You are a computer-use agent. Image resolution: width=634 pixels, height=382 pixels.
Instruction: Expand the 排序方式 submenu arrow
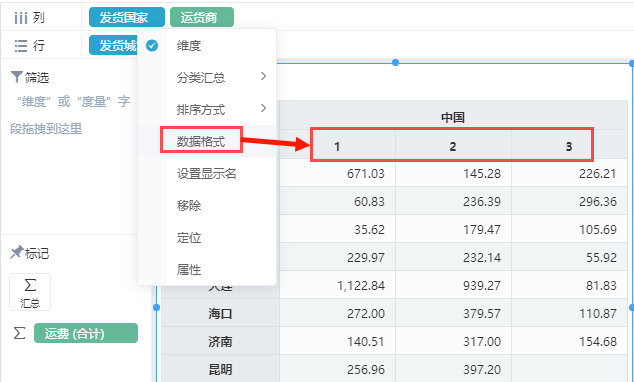(x=264, y=108)
